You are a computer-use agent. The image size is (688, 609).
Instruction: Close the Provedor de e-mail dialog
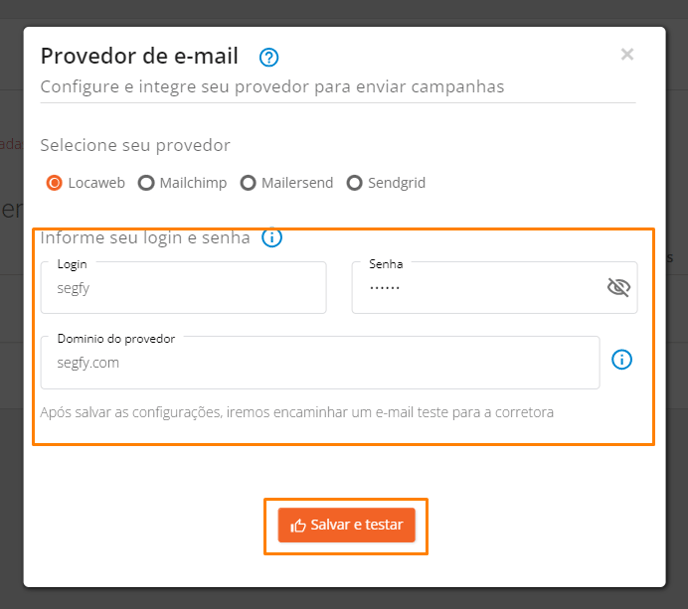click(x=627, y=54)
